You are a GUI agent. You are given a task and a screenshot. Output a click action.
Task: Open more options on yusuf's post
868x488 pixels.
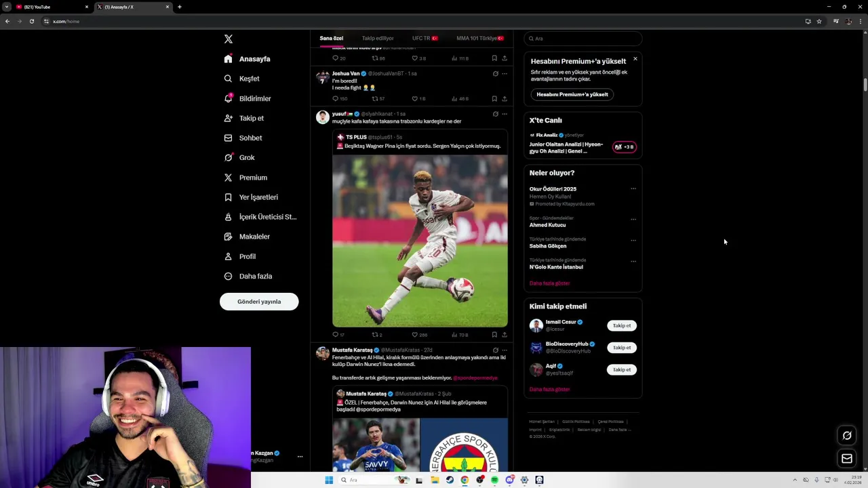tap(505, 114)
